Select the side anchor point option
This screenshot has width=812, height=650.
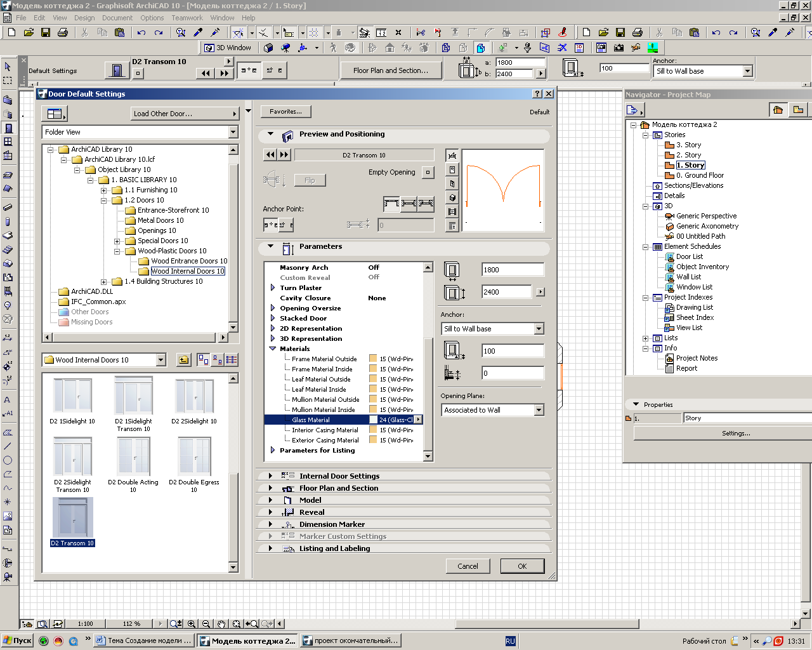tap(285, 225)
